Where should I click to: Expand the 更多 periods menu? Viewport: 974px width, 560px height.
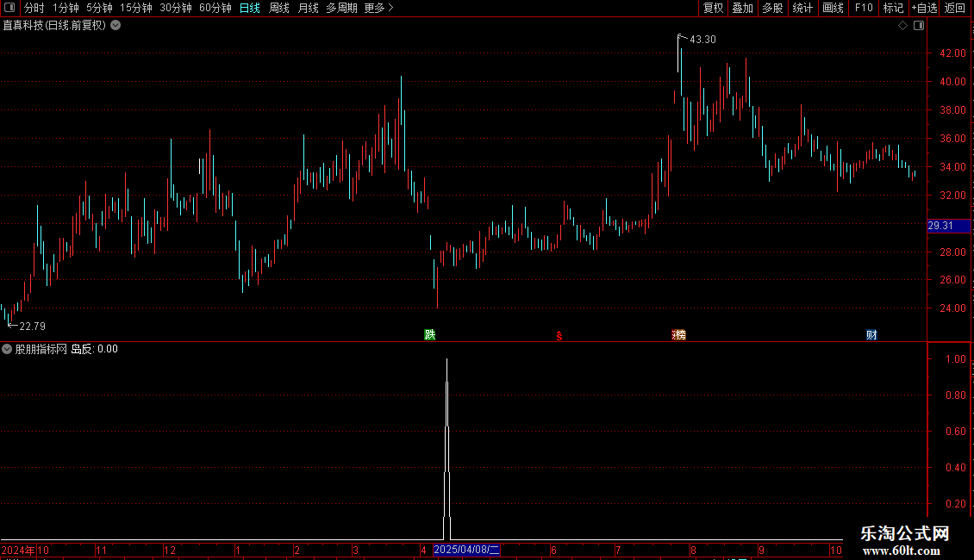point(379,8)
